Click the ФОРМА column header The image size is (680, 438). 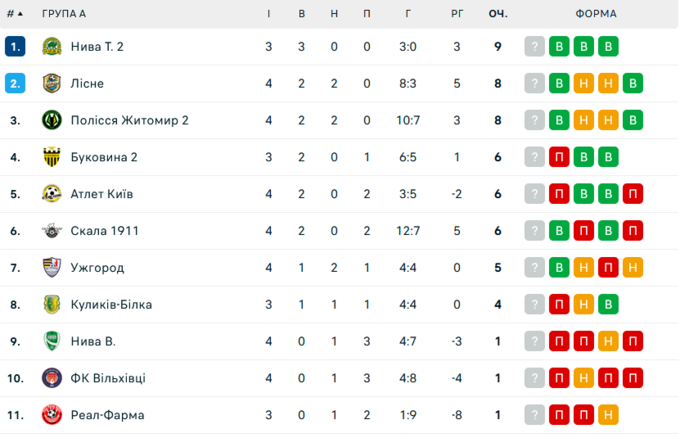click(x=596, y=14)
